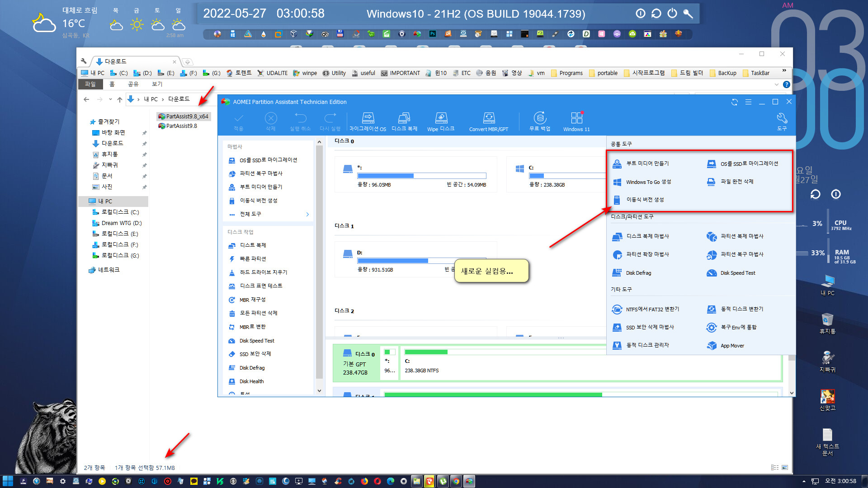868x488 pixels.
Task: Select Wipe 디스크 in toolbar
Action: (x=441, y=122)
